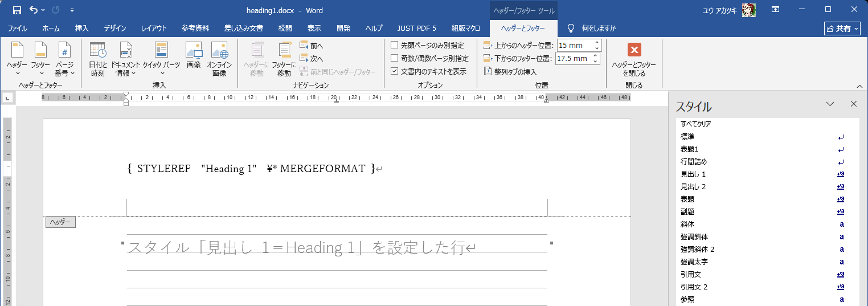
Task: Open the 開発 tab
Action: (343, 28)
